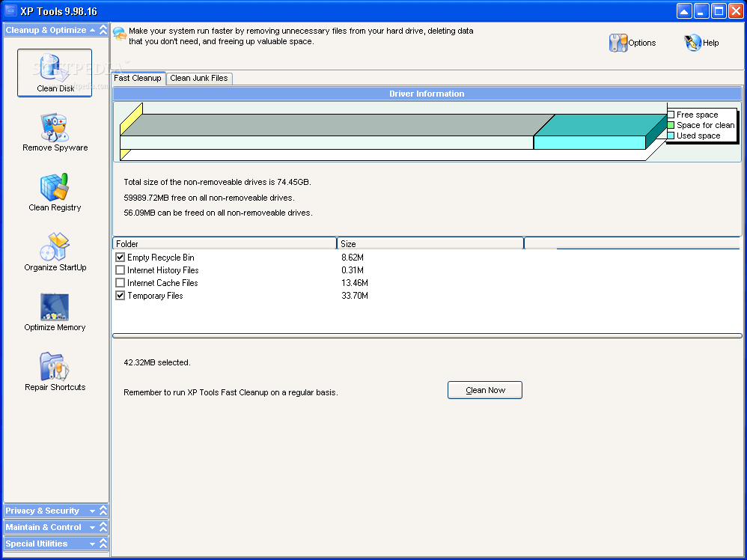Open the Remove Spyware tool
The image size is (747, 560).
55,133
